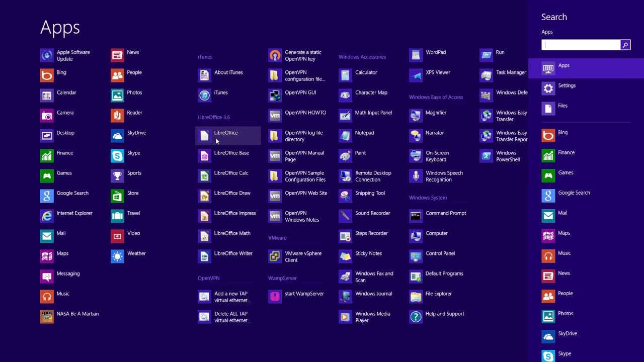The image size is (644, 362).
Task: Open the Weather app icon
Action: (x=117, y=256)
